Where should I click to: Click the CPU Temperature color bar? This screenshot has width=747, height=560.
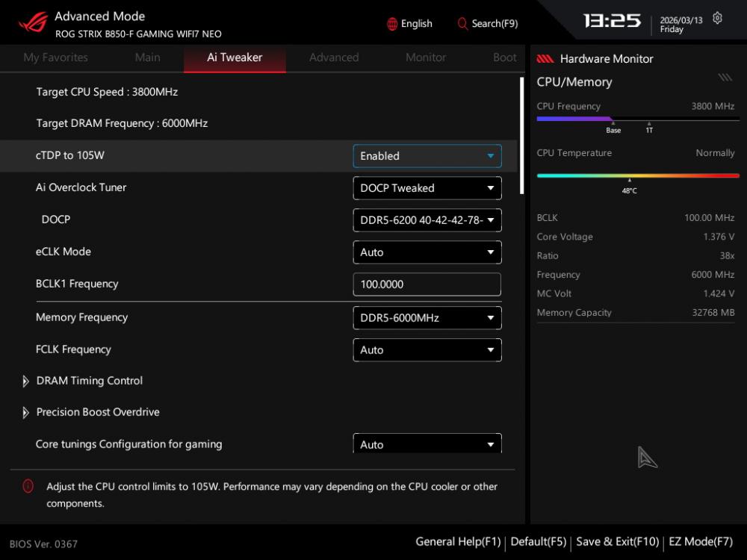point(637,175)
